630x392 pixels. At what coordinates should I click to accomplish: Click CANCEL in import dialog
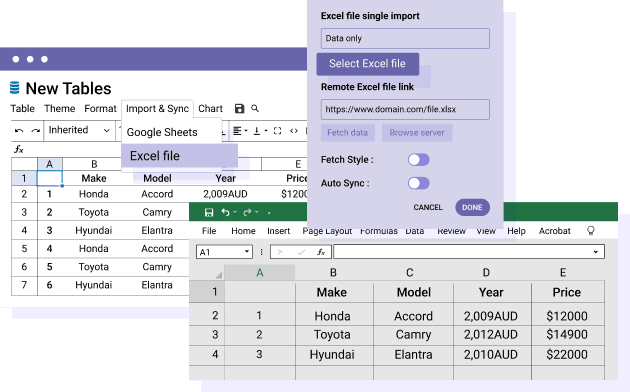coord(428,207)
